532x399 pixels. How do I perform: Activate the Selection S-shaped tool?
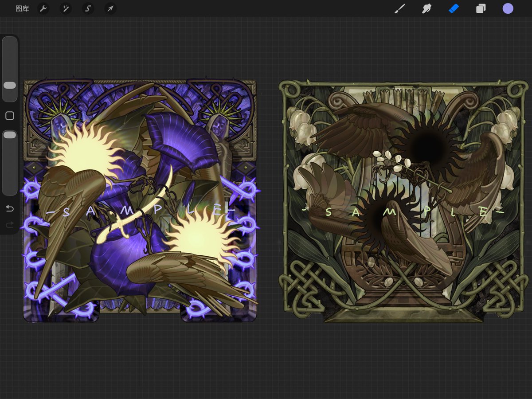tap(88, 8)
